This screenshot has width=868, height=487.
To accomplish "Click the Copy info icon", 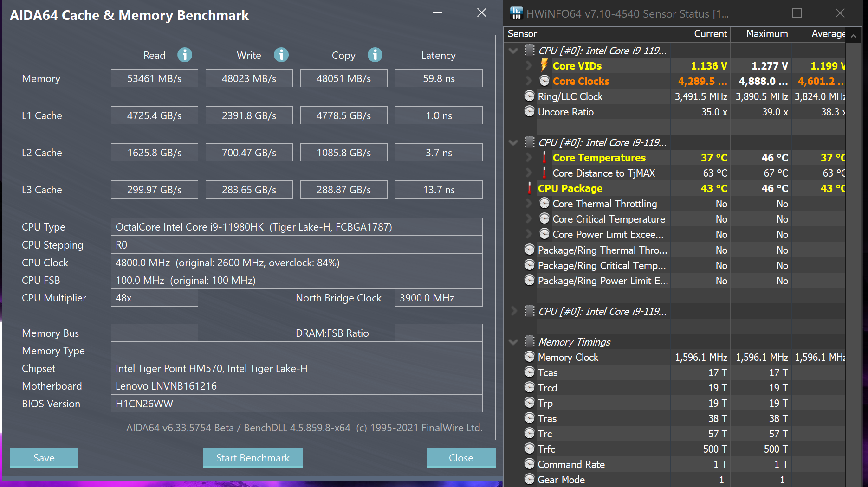I will click(375, 55).
